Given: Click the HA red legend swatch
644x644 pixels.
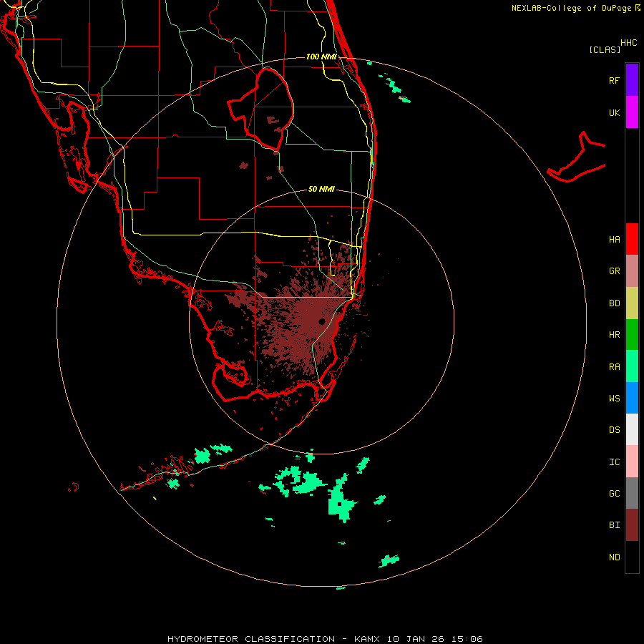Looking at the screenshot, I should [632, 239].
